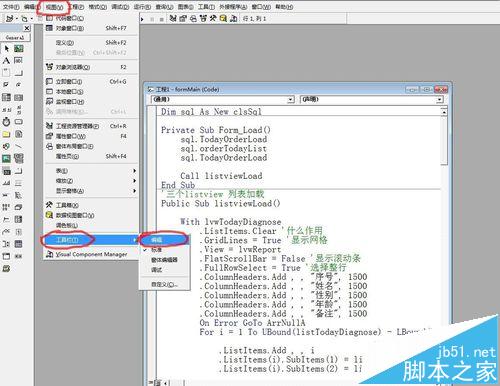This screenshot has width=500, height=386.
Task: Click the Break pause toolbar button
Action: [x=152, y=19]
